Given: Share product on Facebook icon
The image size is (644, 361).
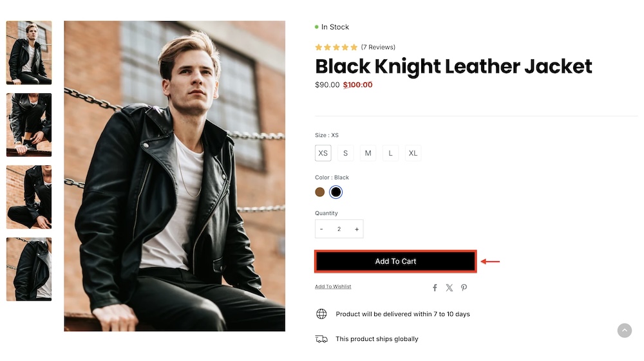Looking at the screenshot, I should pyautogui.click(x=435, y=288).
